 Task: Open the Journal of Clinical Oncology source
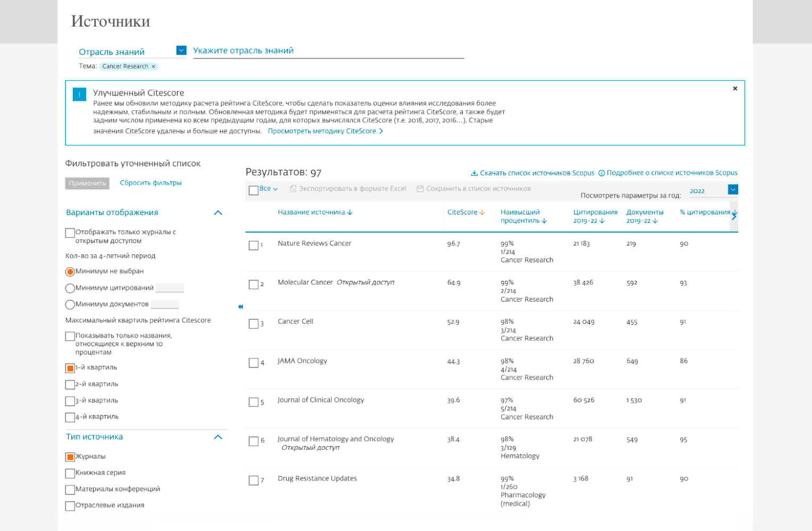pyautogui.click(x=321, y=400)
